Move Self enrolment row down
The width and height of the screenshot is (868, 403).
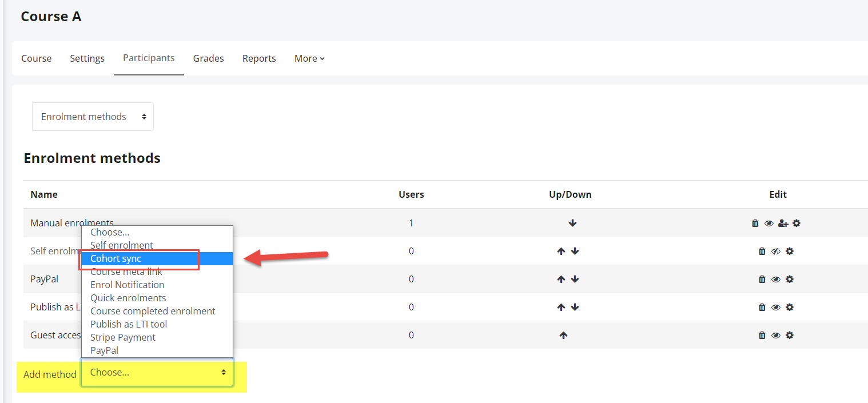575,251
